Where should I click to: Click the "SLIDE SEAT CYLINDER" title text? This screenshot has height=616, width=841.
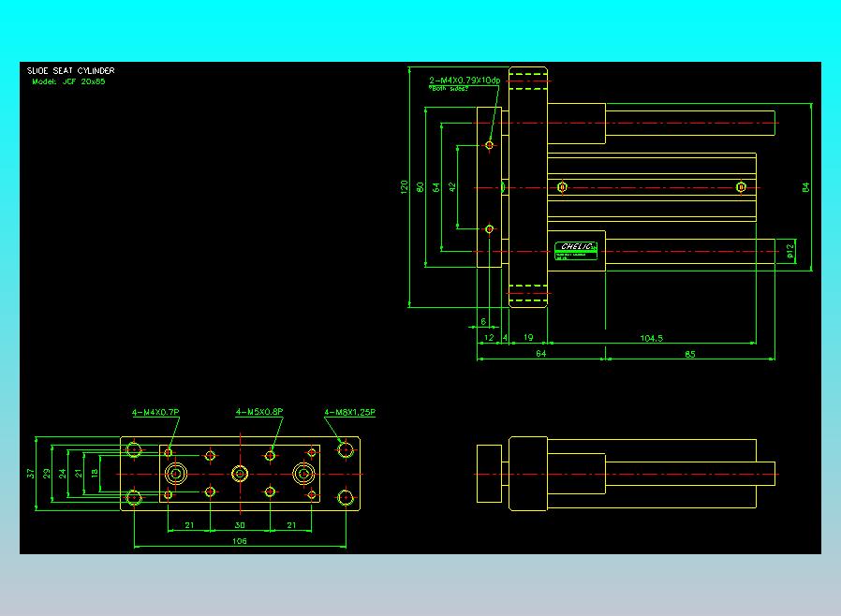click(x=71, y=71)
